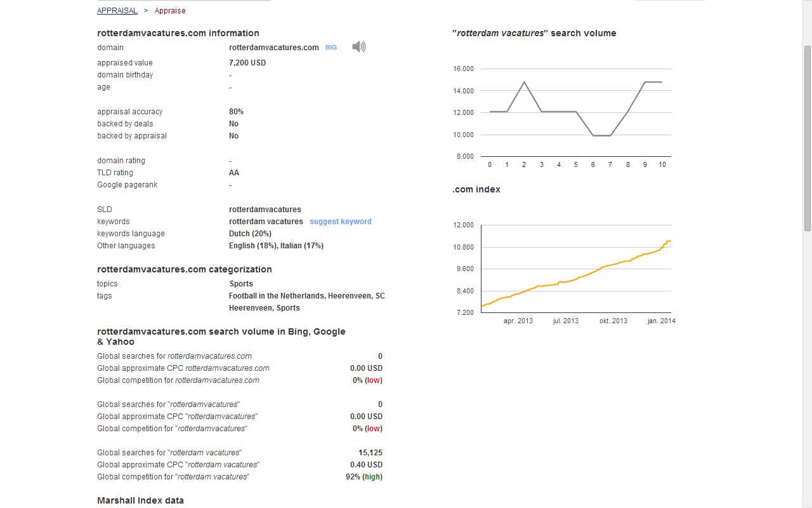Click the BIG link beside domain
The height and width of the screenshot is (508, 812).
pos(331,48)
